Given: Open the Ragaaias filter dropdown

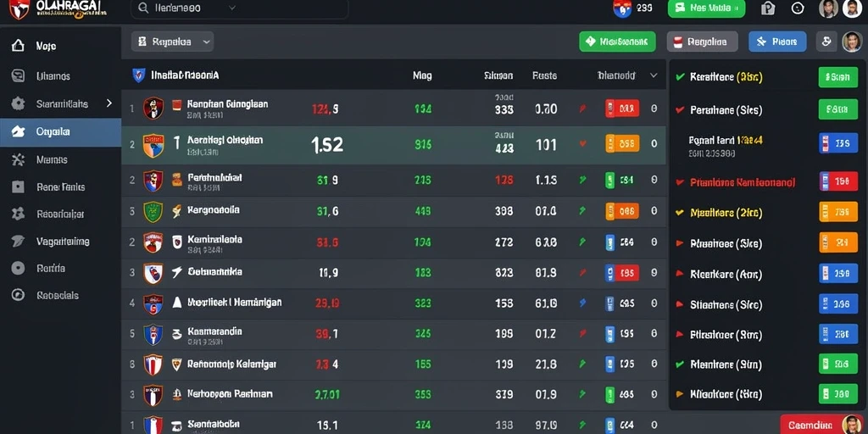Looking at the screenshot, I should 172,42.
